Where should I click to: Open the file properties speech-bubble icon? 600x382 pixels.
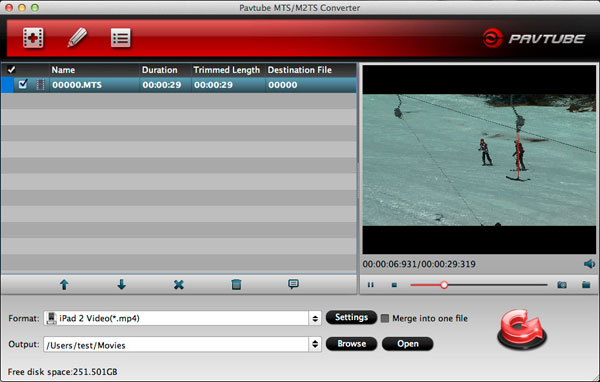293,284
